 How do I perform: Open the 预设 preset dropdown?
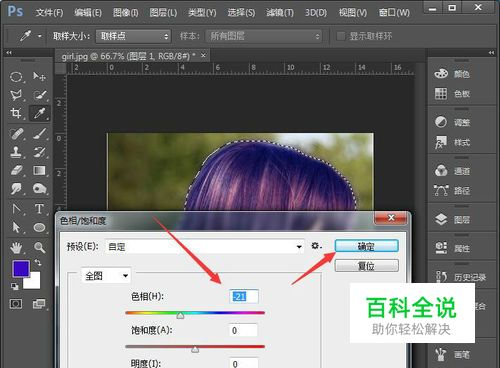tap(205, 247)
